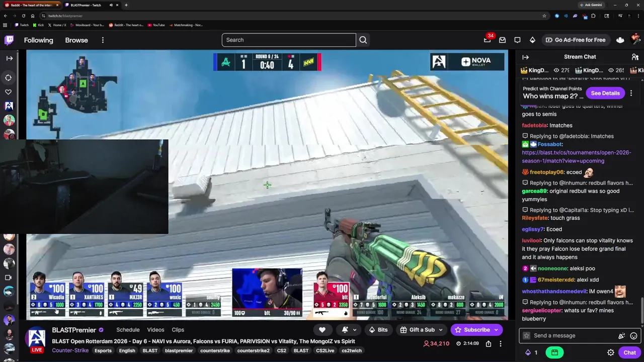Open chat settings gear
Viewport: 644px width, 362px height.
[610, 352]
